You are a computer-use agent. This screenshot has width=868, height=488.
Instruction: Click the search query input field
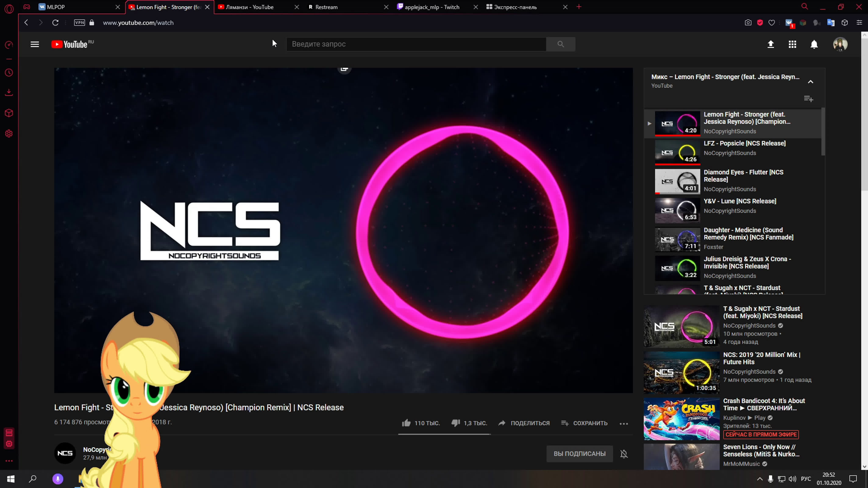(x=416, y=44)
